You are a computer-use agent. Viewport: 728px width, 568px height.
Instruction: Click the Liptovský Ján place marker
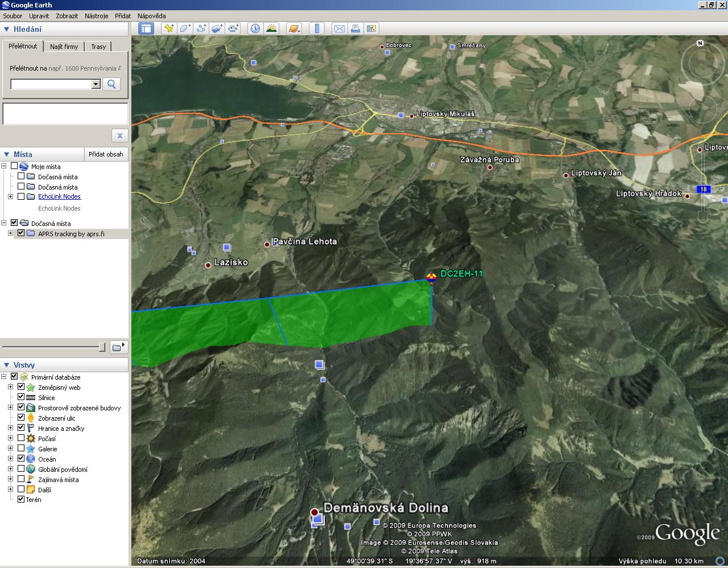566,175
